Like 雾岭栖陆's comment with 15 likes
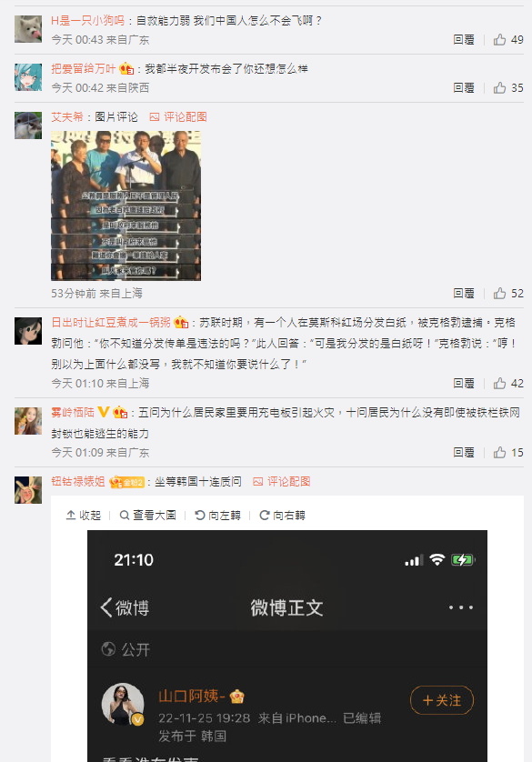532x762 pixels. [x=508, y=453]
